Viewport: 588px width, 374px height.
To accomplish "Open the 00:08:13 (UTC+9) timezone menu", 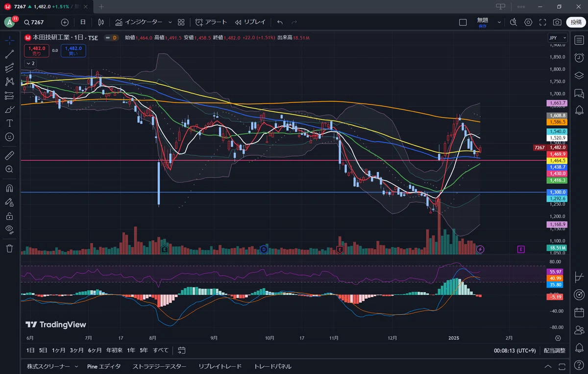I will pos(514,350).
